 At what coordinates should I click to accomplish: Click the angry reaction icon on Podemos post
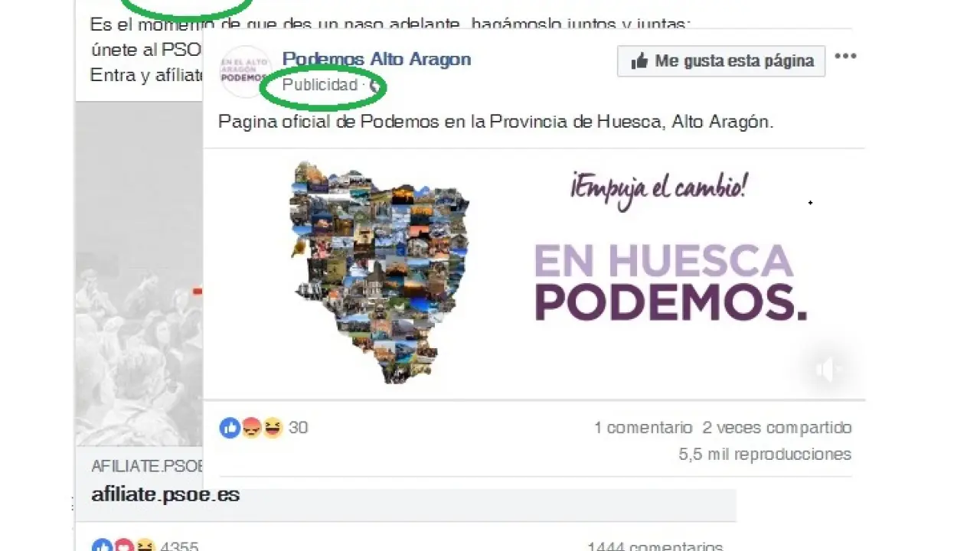tap(252, 428)
